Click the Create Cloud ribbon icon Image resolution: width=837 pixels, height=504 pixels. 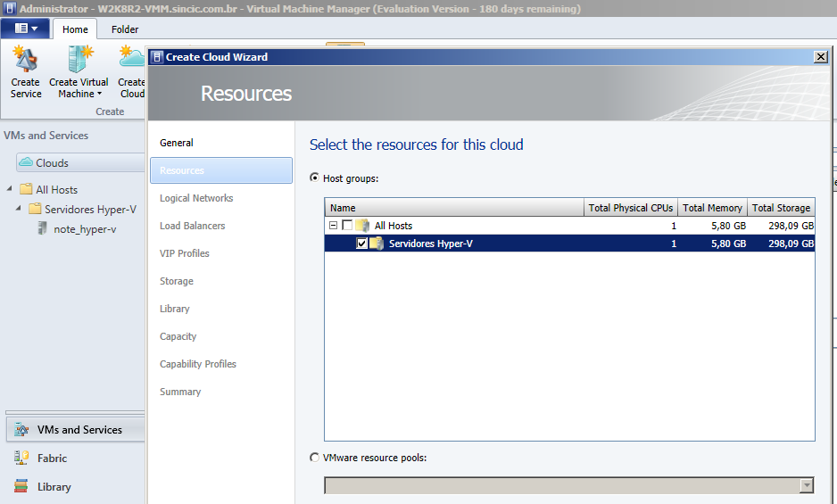tap(132, 58)
